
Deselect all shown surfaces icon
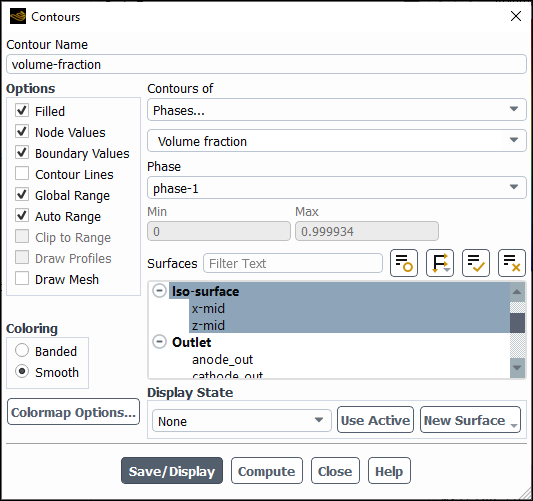(x=512, y=263)
